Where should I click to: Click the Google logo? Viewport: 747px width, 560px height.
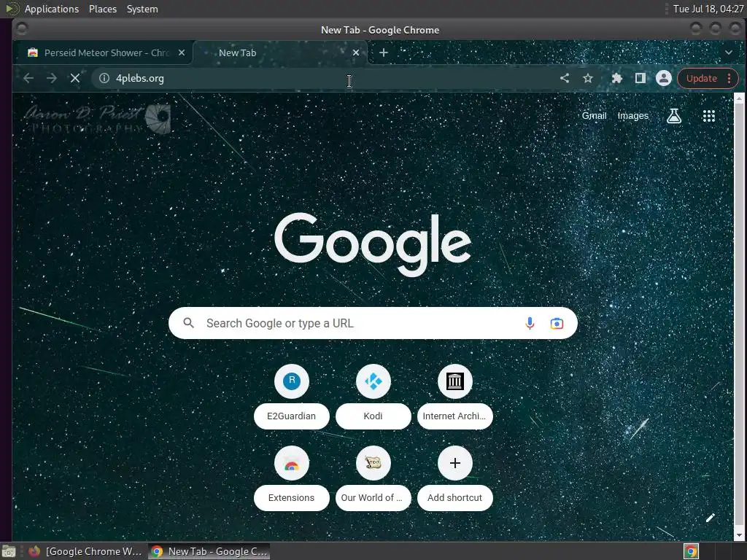point(373,244)
